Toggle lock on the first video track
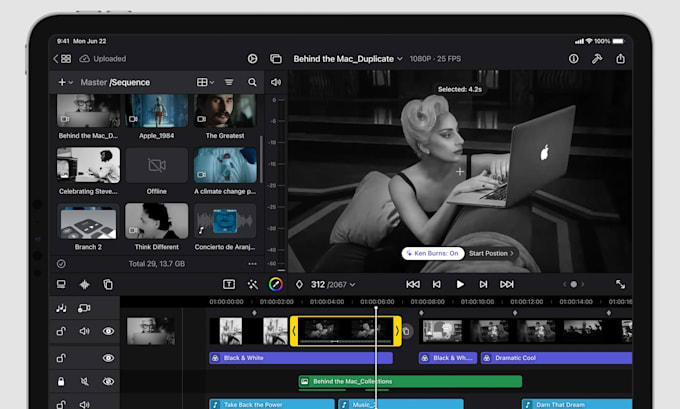680x409 pixels. 61,331
